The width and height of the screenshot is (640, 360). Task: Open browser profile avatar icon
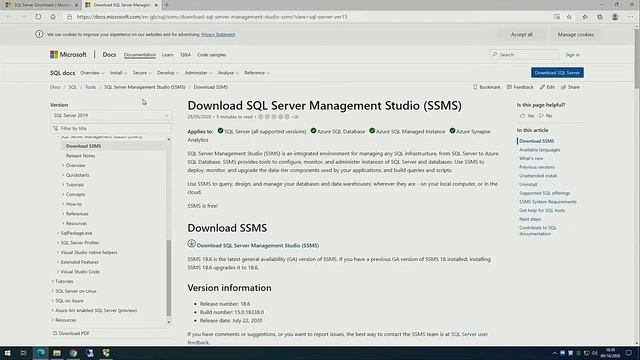[615, 17]
